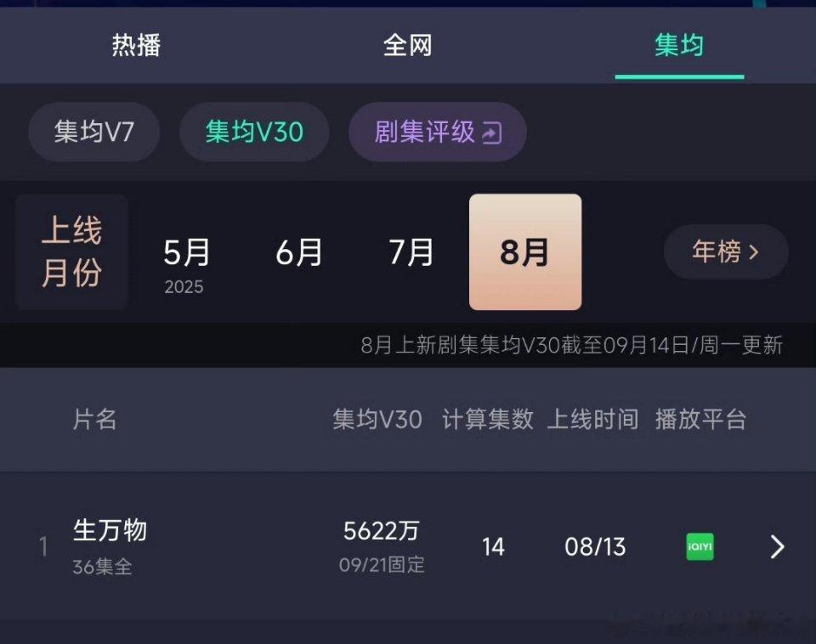Toggle the 集均V7 filter
Image resolution: width=816 pixels, height=644 pixels.
point(94,132)
